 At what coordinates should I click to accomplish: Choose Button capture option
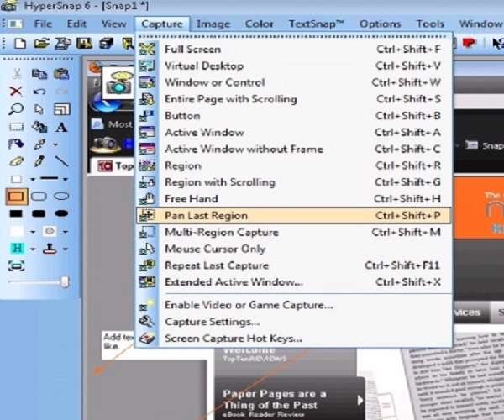click(293, 116)
